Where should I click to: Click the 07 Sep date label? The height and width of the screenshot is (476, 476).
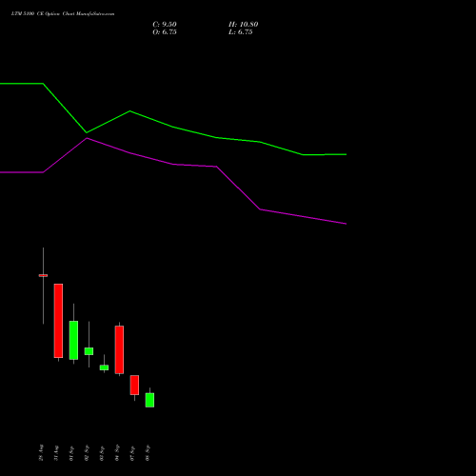pyautogui.click(x=132, y=453)
